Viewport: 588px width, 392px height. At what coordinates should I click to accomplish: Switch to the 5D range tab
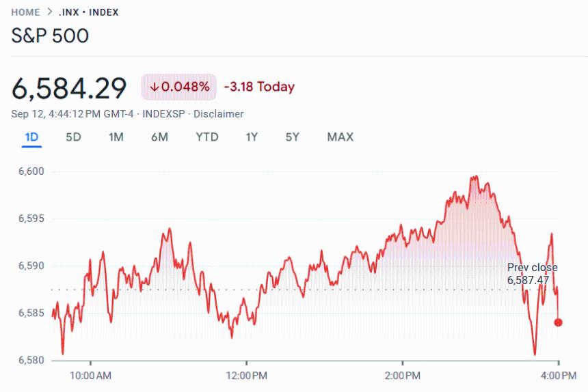pyautogui.click(x=73, y=137)
